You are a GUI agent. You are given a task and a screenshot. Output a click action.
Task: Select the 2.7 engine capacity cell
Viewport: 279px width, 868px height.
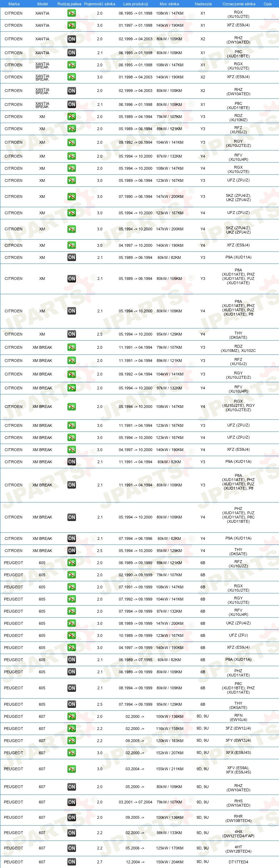pyautogui.click(x=100, y=862)
